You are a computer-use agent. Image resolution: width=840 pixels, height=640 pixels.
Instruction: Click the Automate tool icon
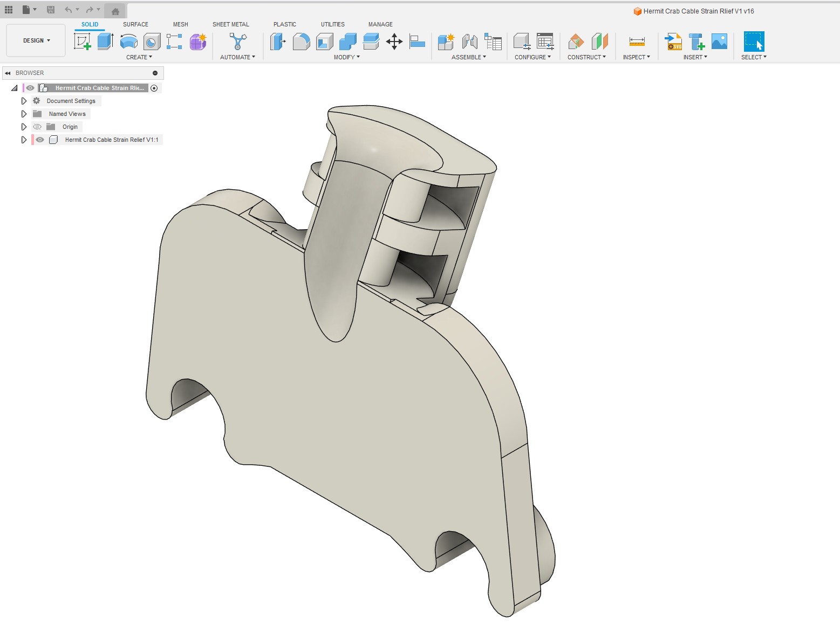click(x=238, y=42)
